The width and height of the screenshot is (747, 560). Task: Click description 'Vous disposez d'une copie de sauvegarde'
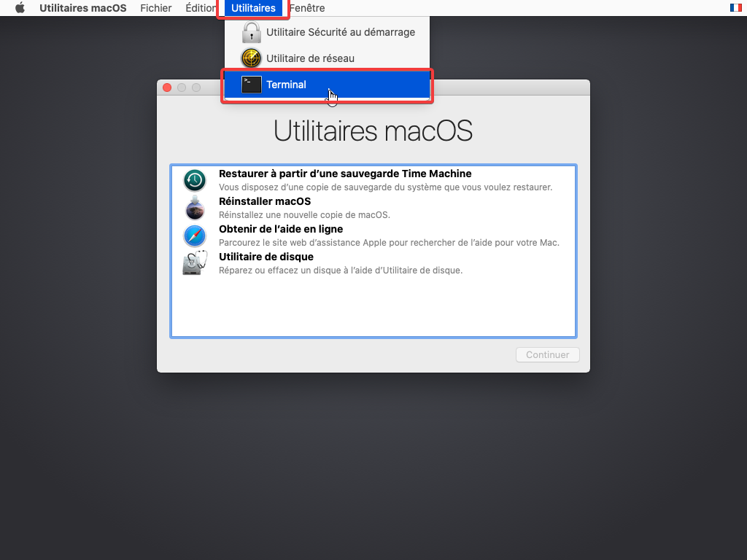[385, 187]
